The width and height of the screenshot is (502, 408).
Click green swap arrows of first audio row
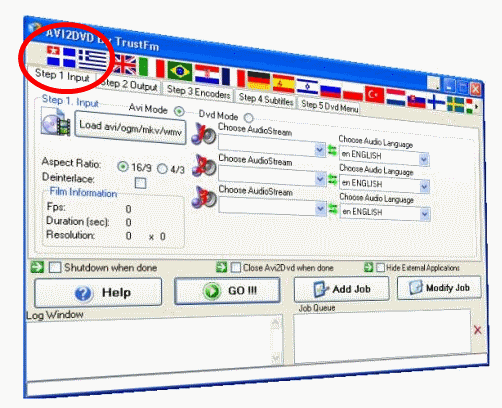(x=332, y=150)
